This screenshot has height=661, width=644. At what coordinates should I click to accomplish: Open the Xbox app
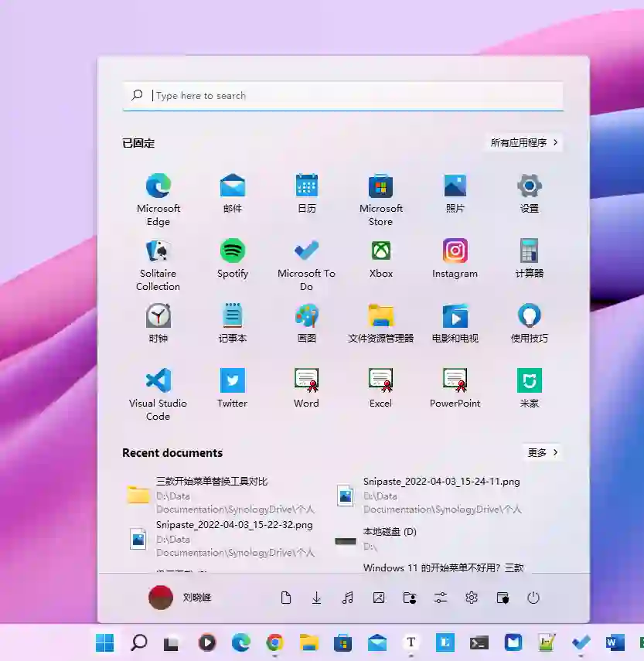pos(380,258)
